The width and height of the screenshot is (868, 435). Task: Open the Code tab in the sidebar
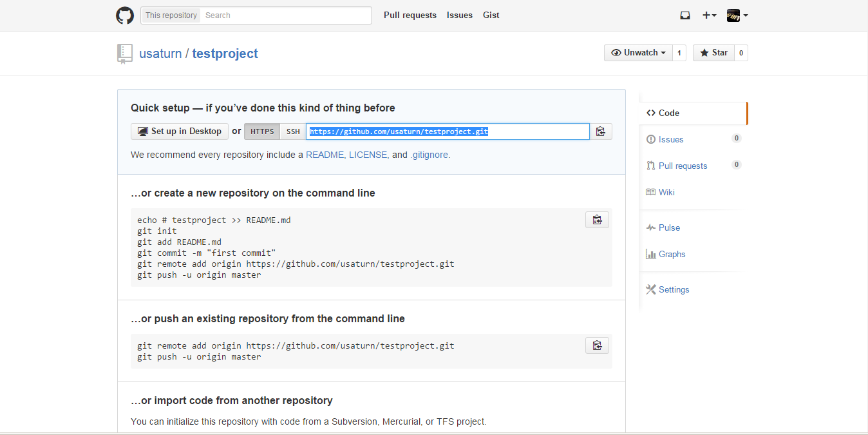tap(693, 113)
